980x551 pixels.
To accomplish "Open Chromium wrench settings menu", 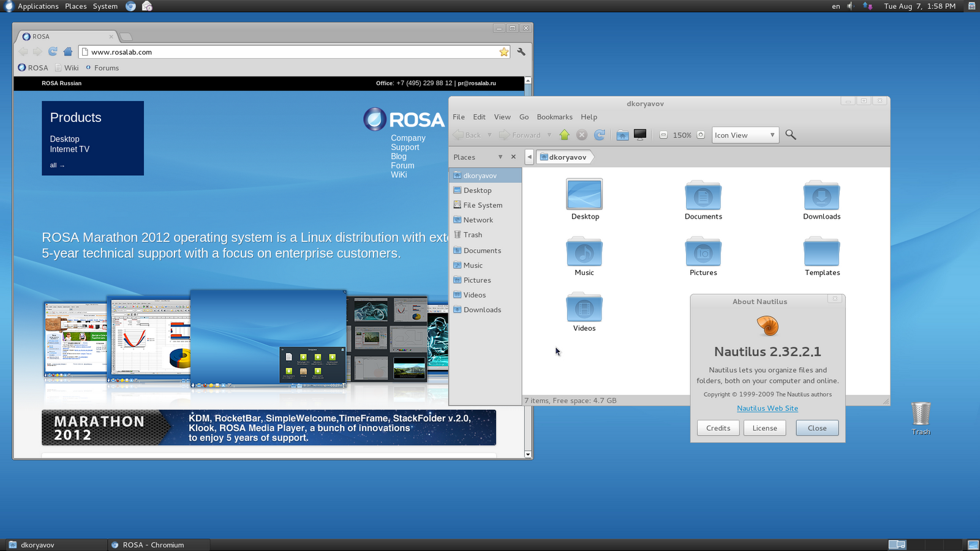I will tap(521, 52).
